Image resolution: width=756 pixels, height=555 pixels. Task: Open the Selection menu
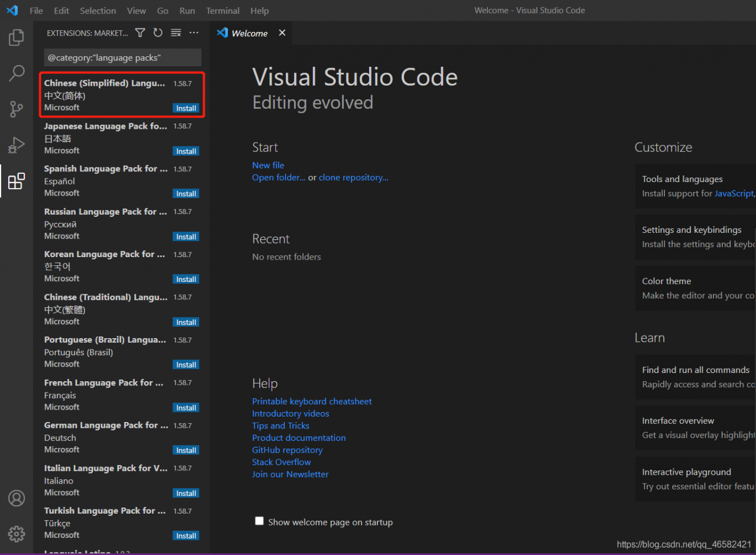point(98,11)
